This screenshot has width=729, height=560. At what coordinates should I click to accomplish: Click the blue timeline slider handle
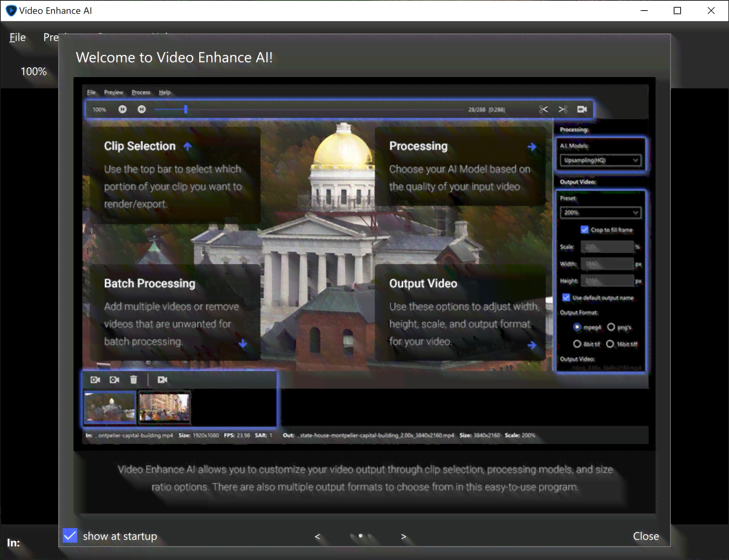186,109
